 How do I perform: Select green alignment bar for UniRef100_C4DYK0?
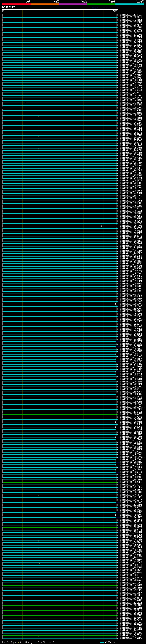click(x=60, y=586)
